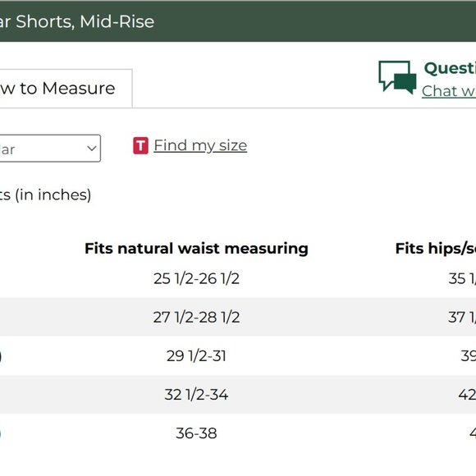Image resolution: width=476 pixels, height=476 pixels.
Task: Click the 32 1/2-34 waist cell
Action: pos(196,395)
